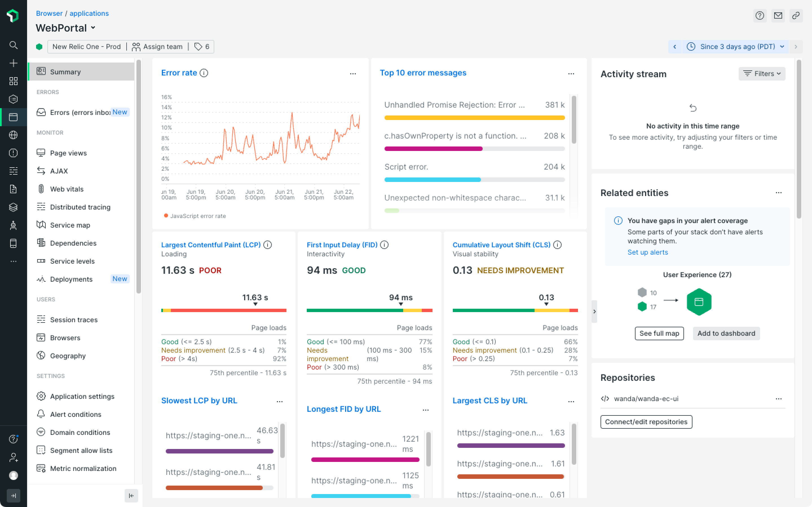The width and height of the screenshot is (812, 507).
Task: Click the LCP info icon
Action: (x=267, y=245)
